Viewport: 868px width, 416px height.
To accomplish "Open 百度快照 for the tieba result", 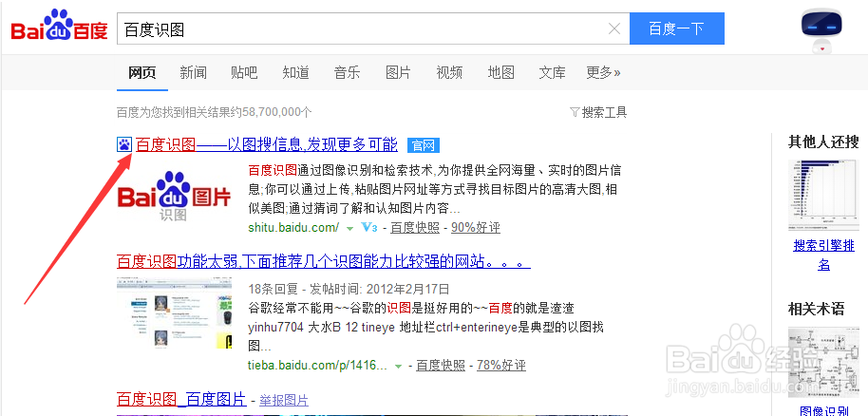I will 441,366.
